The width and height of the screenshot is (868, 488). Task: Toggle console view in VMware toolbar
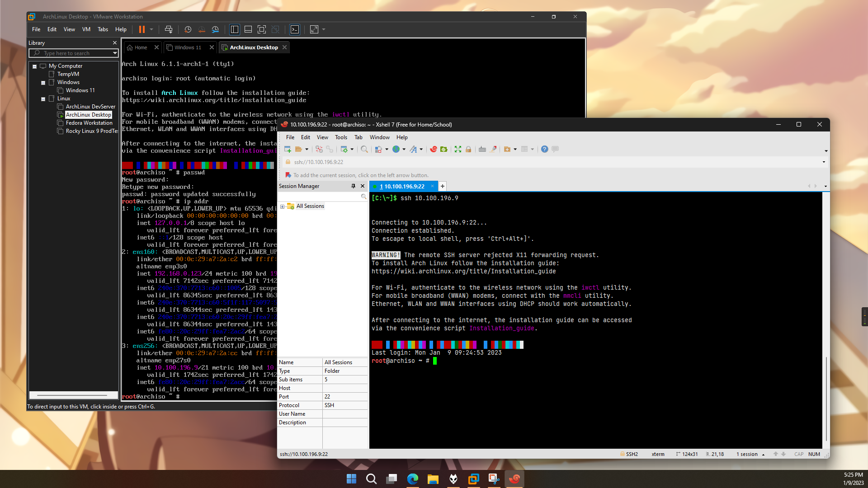click(x=295, y=29)
